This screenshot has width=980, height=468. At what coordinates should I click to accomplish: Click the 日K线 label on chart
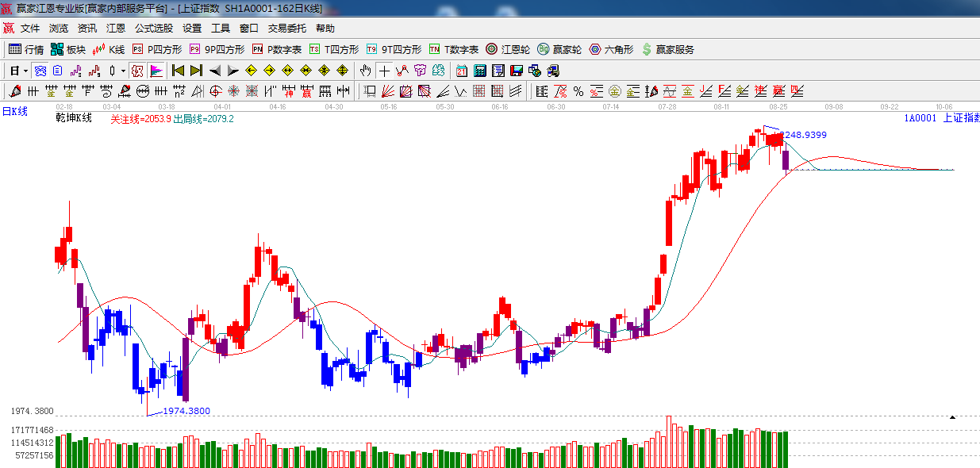(14, 112)
